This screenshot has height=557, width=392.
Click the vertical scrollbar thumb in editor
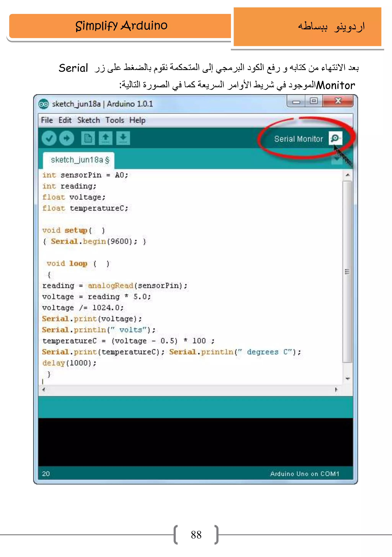click(348, 272)
